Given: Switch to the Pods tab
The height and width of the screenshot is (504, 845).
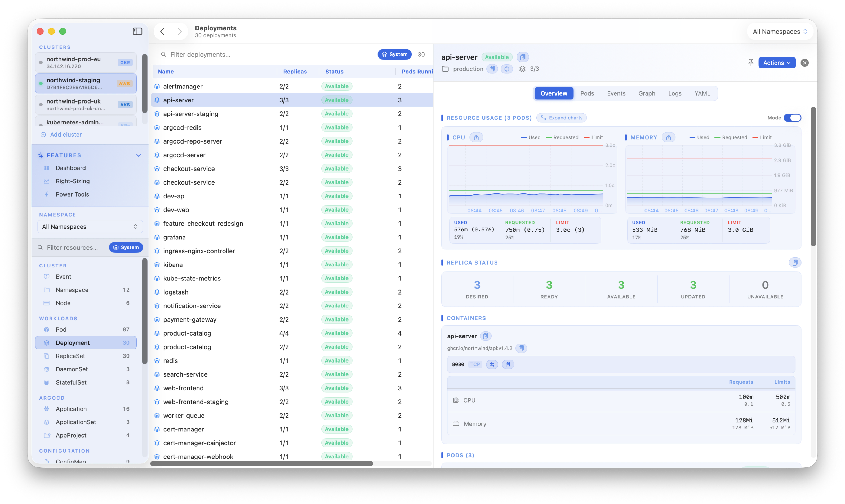Looking at the screenshot, I should point(587,93).
